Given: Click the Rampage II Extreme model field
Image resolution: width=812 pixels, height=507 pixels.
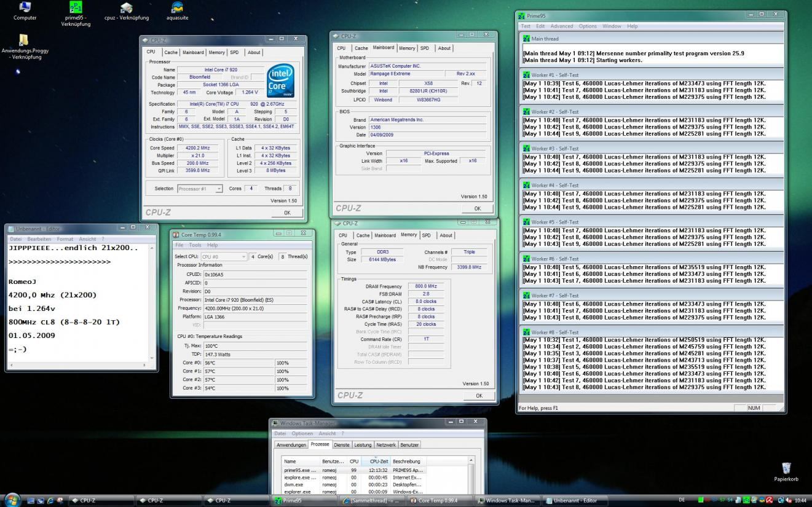Looking at the screenshot, I should point(407,74).
